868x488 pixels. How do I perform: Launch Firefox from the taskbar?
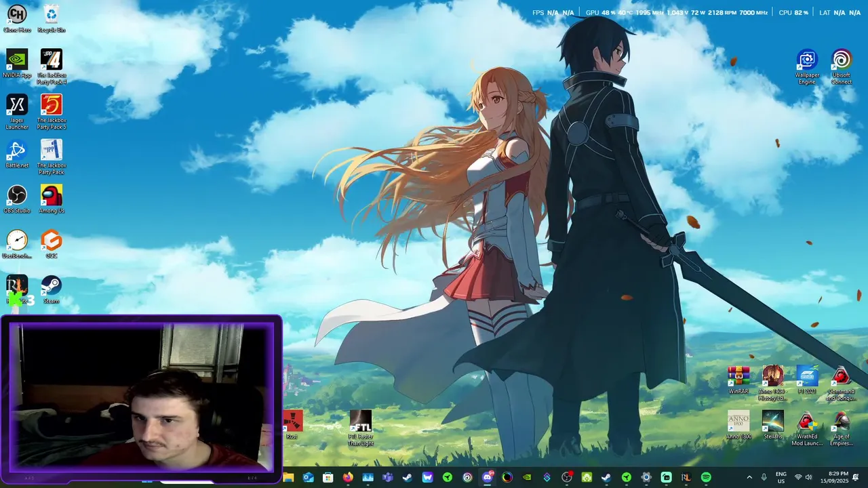(x=348, y=477)
